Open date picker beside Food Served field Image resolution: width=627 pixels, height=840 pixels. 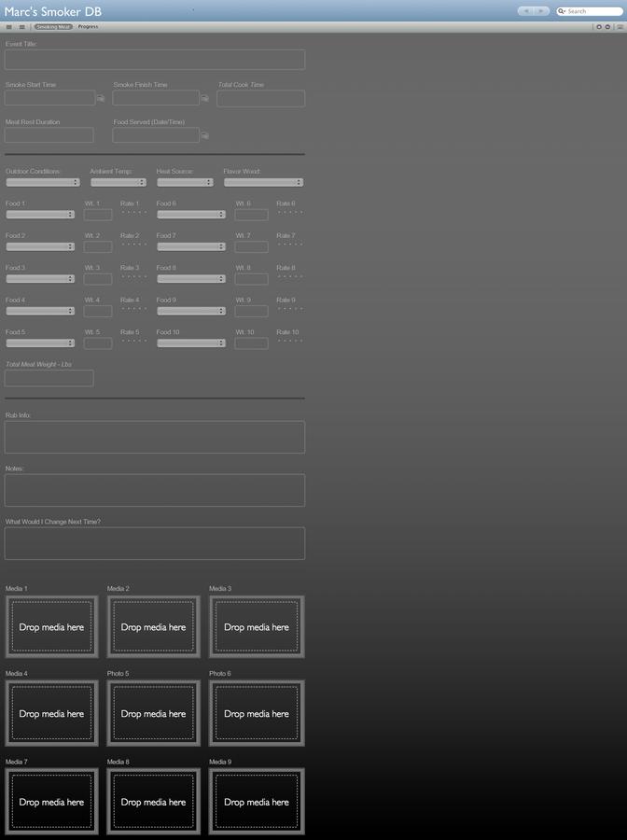click(x=204, y=135)
